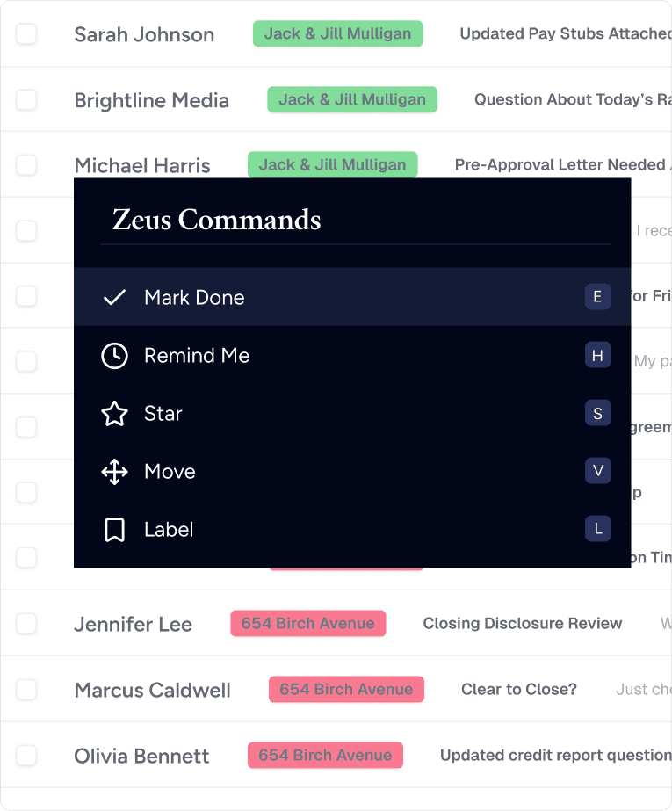The width and height of the screenshot is (672, 811).
Task: Select Brightline Media's checkbox
Action: [x=26, y=98]
